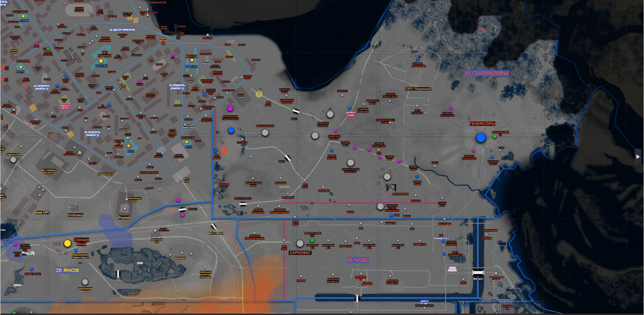Image resolution: width=644 pixels, height=315 pixels.
Task: Select the blue Бункер "Альфа" marker
Action: click(332, 150)
